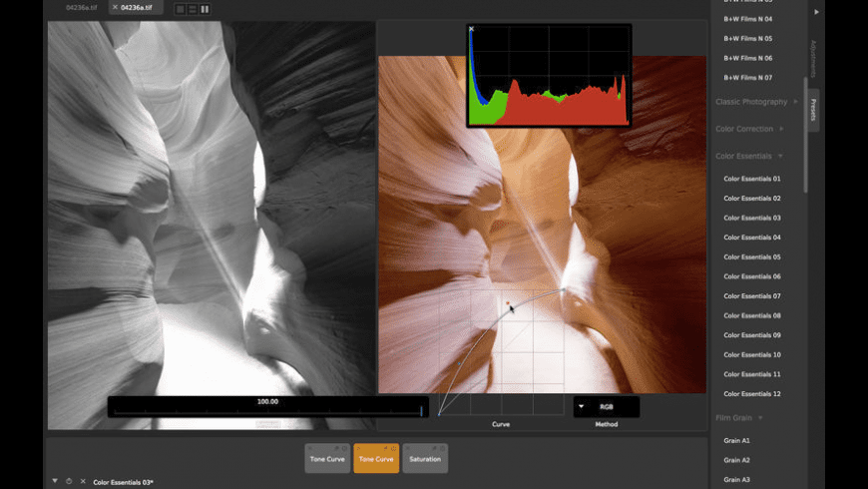Apply the Grain A1 preset
The width and height of the screenshot is (868, 489).
point(736,440)
